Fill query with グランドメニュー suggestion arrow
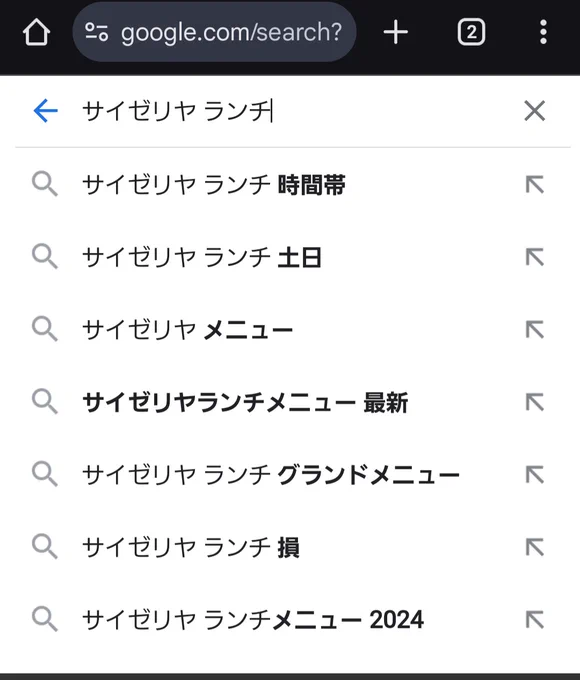 tap(534, 475)
